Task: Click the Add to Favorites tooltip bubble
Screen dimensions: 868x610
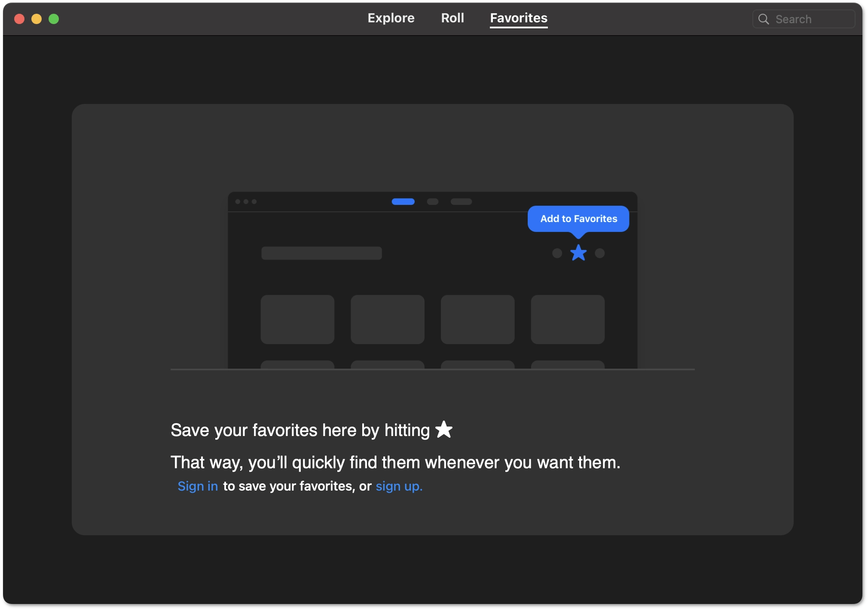Action: pyautogui.click(x=578, y=219)
